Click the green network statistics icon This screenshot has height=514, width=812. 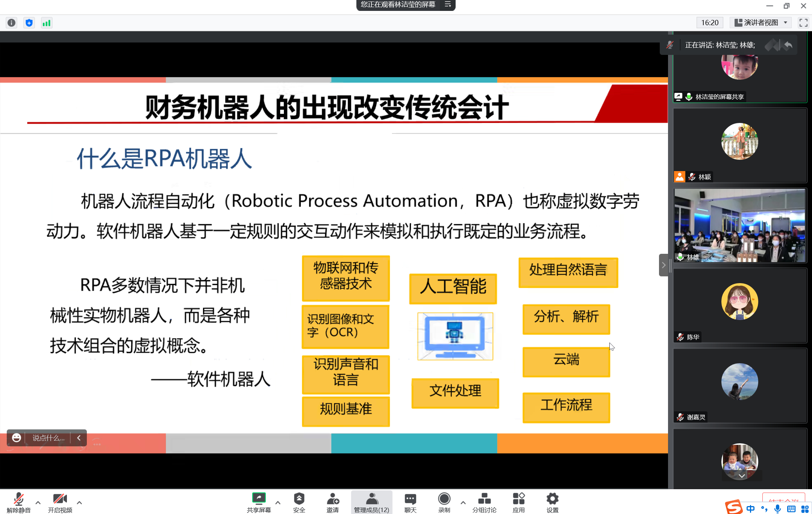pyautogui.click(x=47, y=23)
